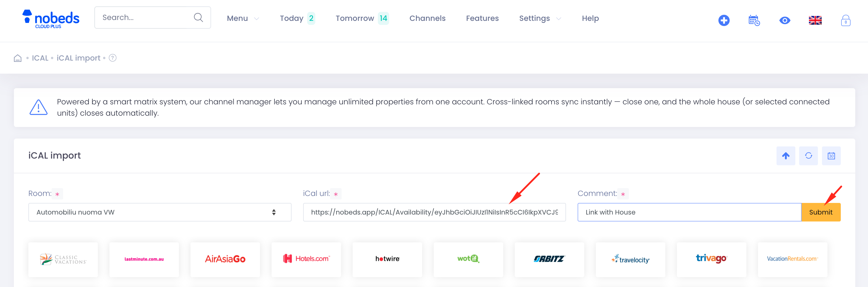Click the blue plus add icon

pyautogui.click(x=724, y=20)
